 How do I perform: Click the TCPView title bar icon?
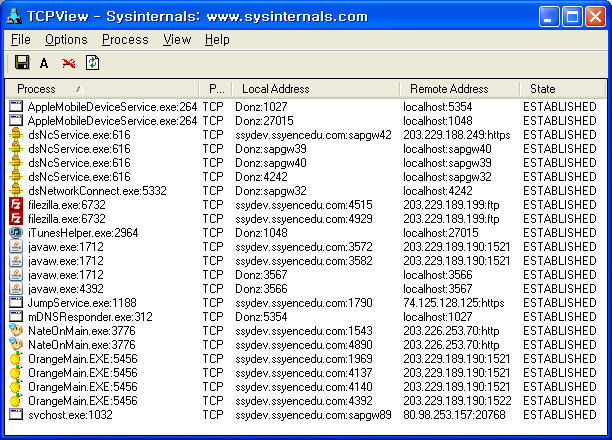point(14,16)
